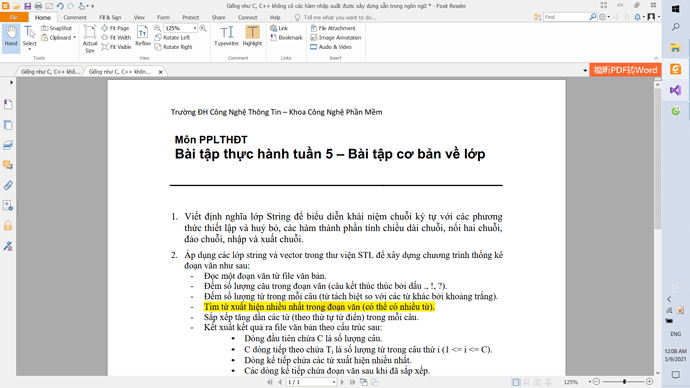Open the Bookmarks side panel
The width and height of the screenshot is (690, 388).
point(8,104)
